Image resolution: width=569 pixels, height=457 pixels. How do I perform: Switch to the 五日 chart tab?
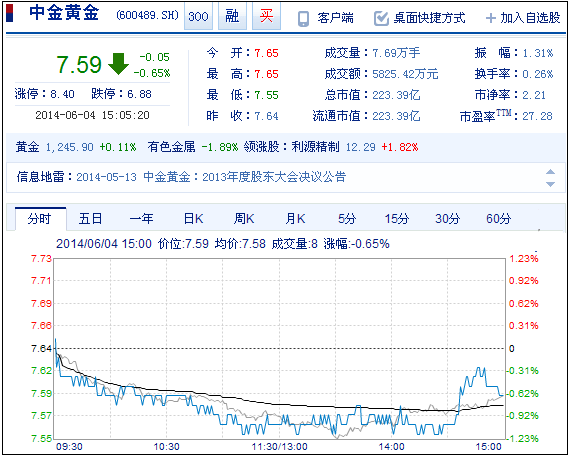tap(90, 219)
